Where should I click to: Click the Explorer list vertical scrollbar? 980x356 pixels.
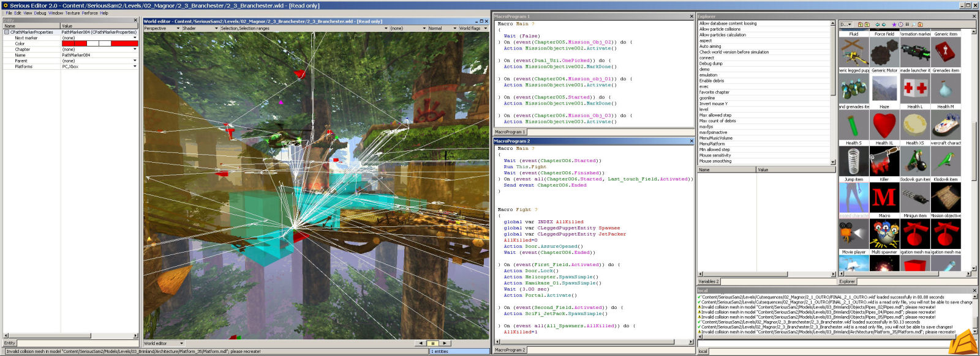(833, 92)
